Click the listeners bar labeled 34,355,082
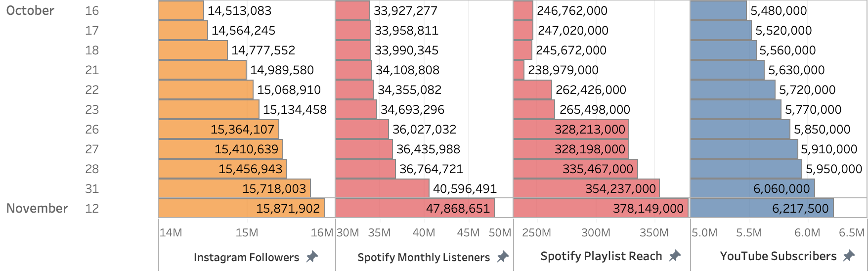 pos(354,90)
